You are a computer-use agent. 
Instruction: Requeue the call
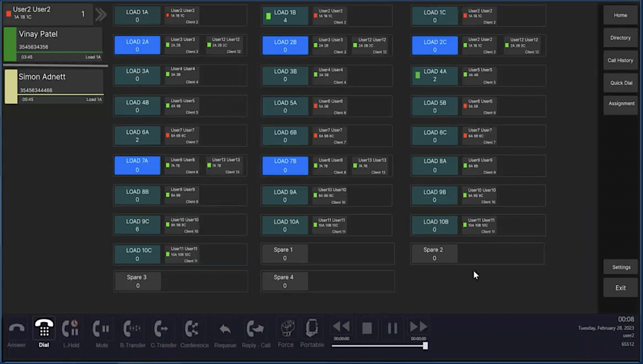(225, 329)
